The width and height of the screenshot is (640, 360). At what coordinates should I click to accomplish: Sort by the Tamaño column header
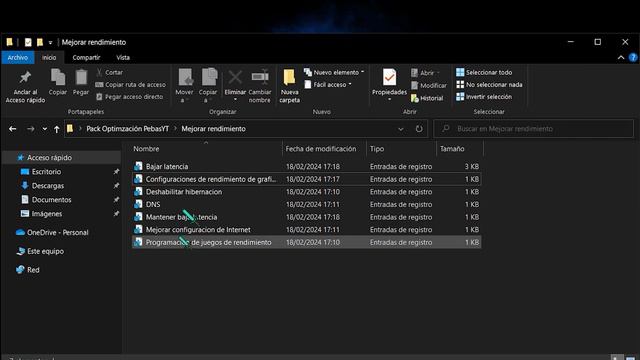pyautogui.click(x=452, y=149)
